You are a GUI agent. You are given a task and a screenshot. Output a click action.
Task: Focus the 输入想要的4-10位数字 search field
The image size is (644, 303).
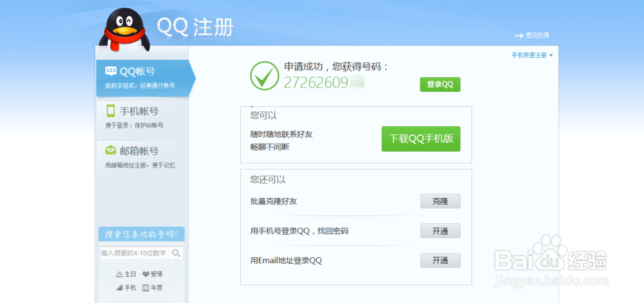tap(135, 253)
